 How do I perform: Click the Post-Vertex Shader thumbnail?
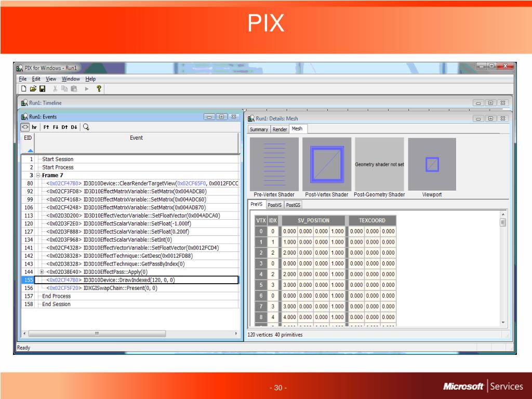[327, 164]
